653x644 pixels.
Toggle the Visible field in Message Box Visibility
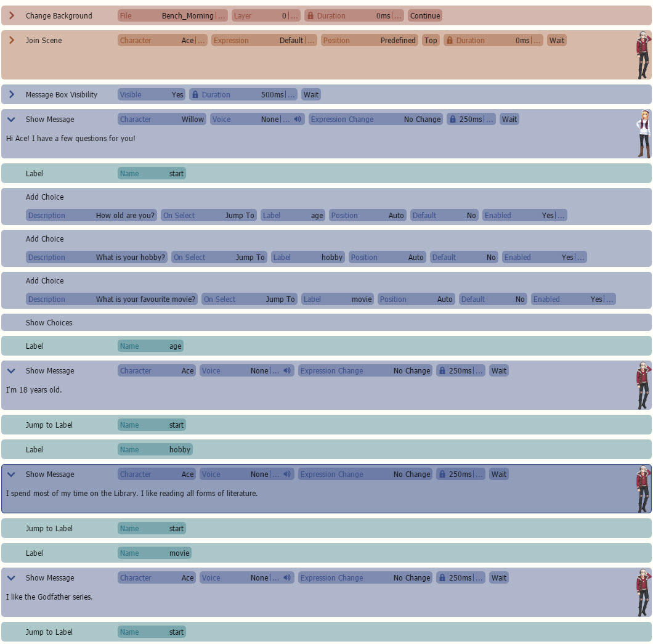pos(152,95)
